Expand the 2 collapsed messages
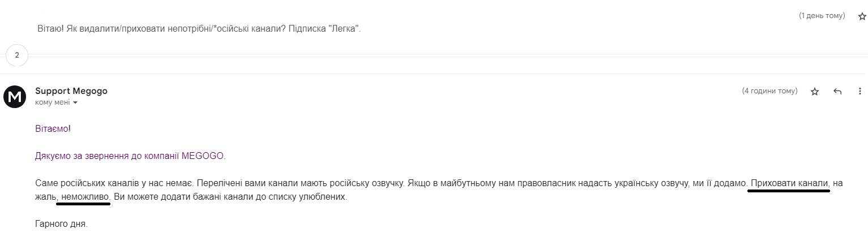The height and width of the screenshot is (241, 868). click(16, 55)
